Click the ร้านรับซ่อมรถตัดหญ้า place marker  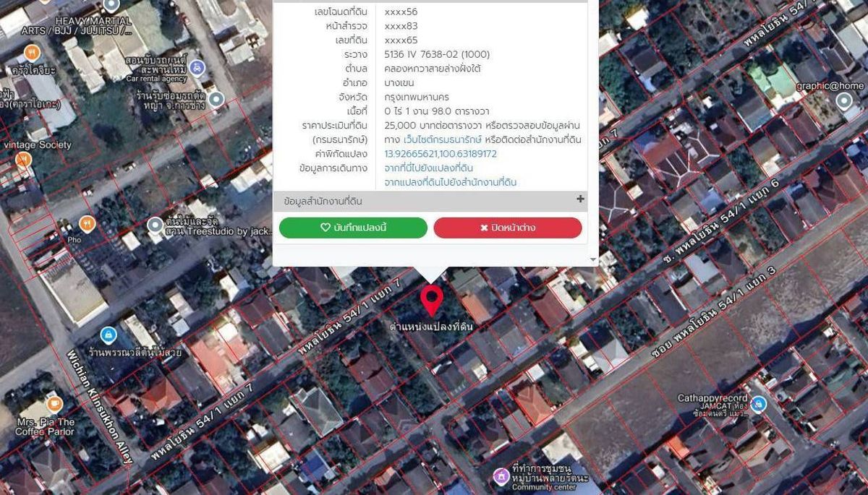[216, 100]
